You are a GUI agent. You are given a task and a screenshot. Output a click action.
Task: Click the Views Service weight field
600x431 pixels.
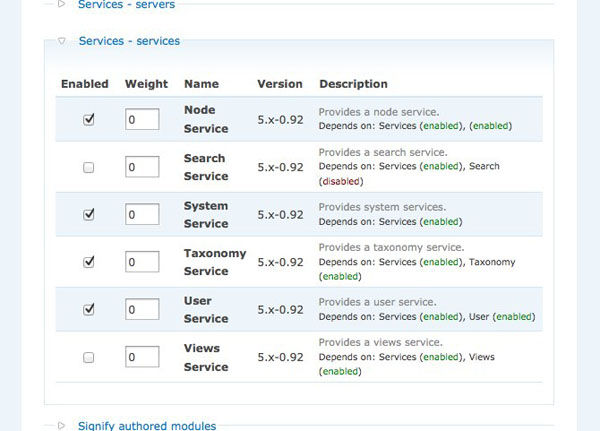click(142, 357)
